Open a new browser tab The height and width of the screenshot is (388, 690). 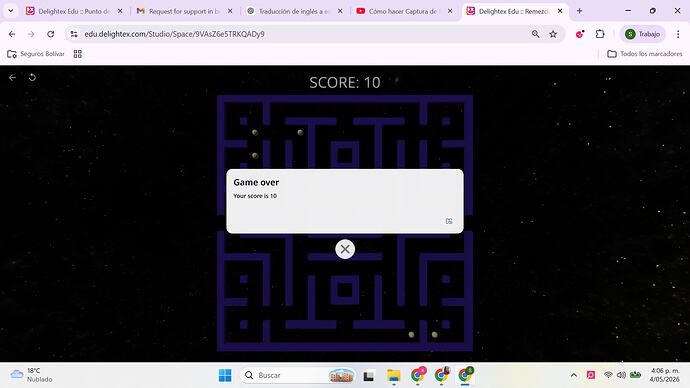580,11
